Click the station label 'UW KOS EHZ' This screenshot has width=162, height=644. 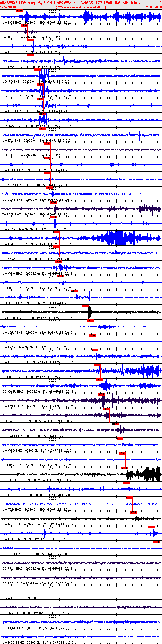[12, 22]
